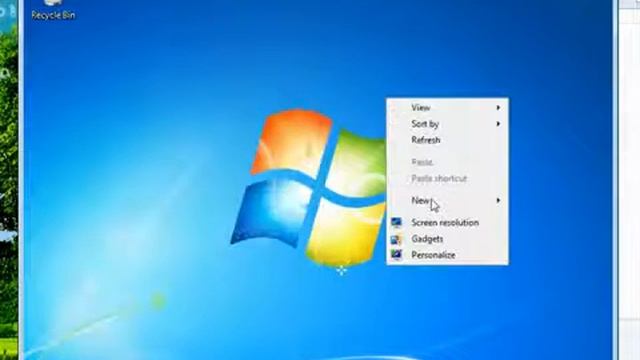Image resolution: width=640 pixels, height=360 pixels.
Task: Select the greyed Paste entry
Action: [447, 162]
